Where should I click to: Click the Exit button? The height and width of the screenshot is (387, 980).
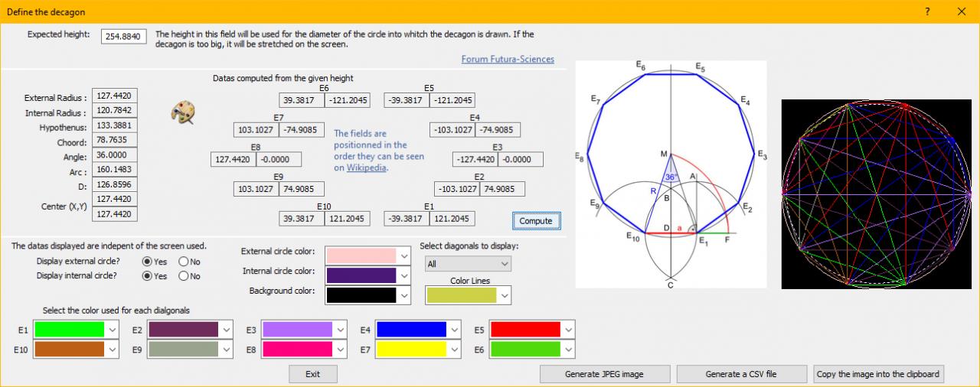(312, 374)
